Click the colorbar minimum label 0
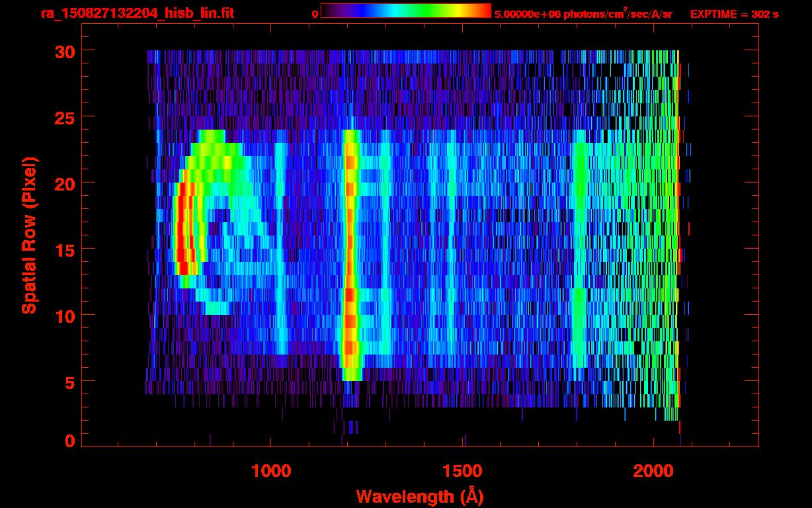 pos(315,14)
